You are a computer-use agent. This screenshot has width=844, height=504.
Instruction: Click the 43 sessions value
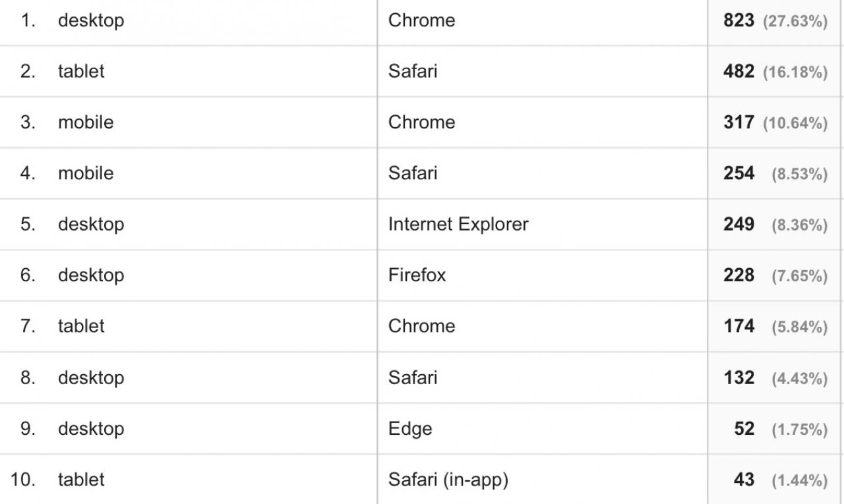pos(744,480)
